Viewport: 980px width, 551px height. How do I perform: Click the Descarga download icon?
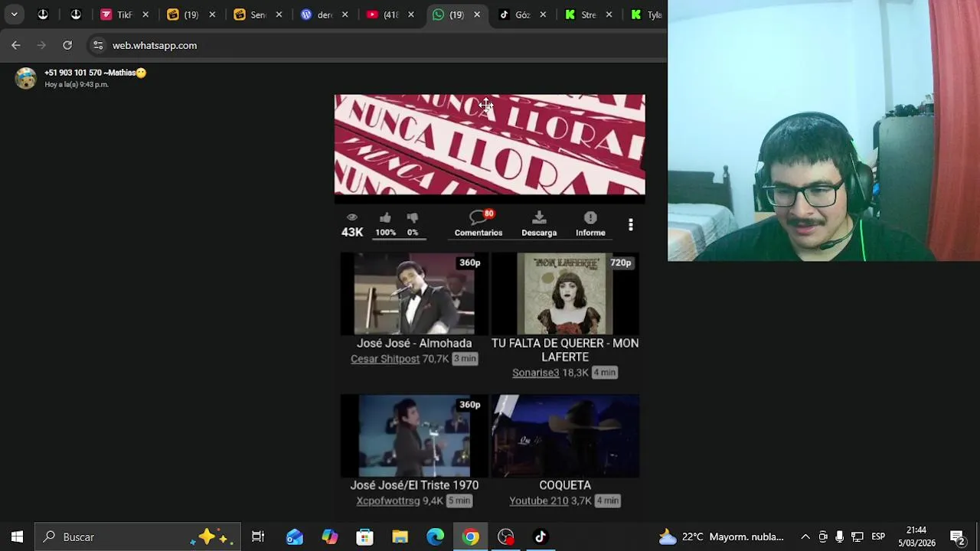539,218
